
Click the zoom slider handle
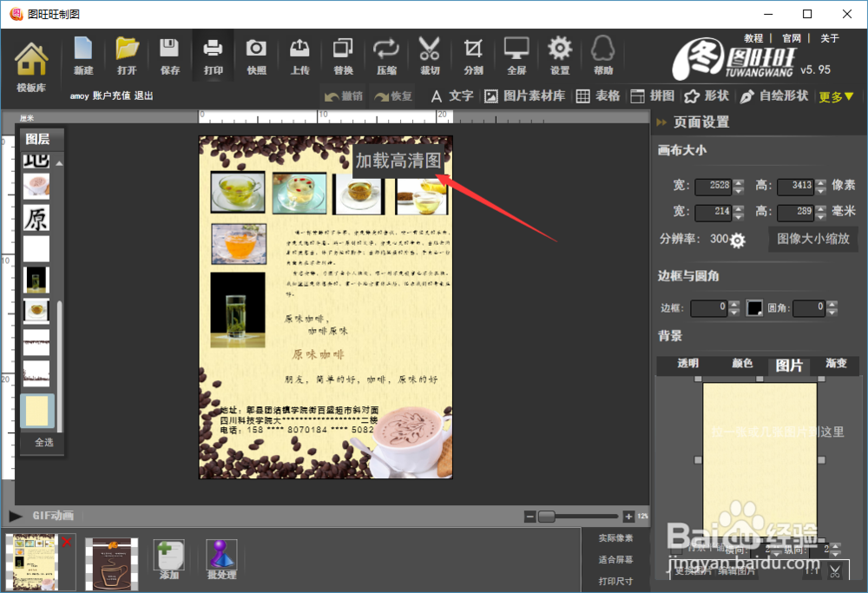pyautogui.click(x=546, y=517)
